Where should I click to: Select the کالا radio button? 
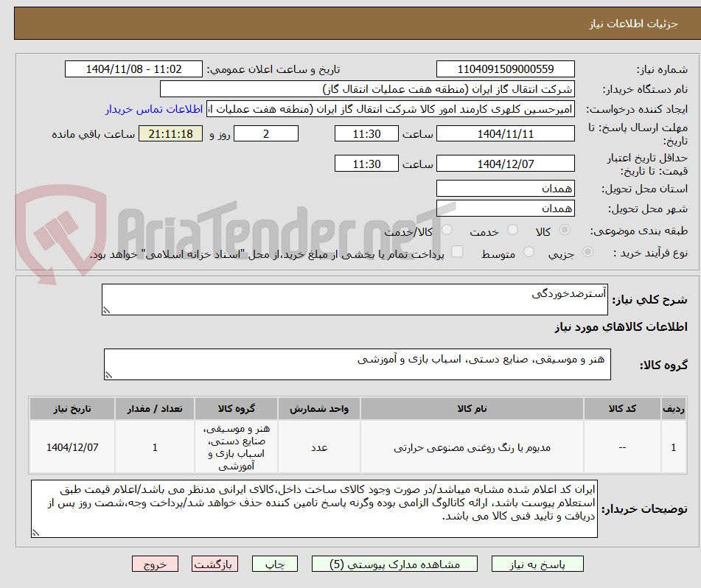pyautogui.click(x=565, y=230)
